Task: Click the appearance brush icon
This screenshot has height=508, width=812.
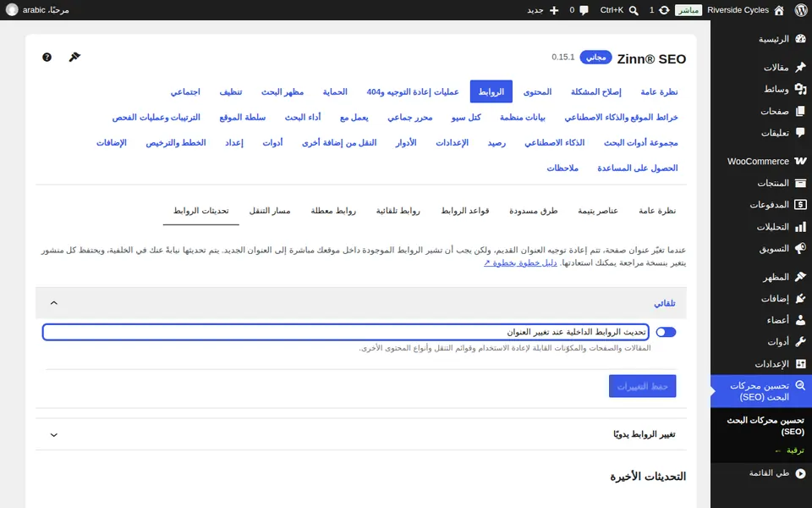Action: pyautogui.click(x=801, y=277)
